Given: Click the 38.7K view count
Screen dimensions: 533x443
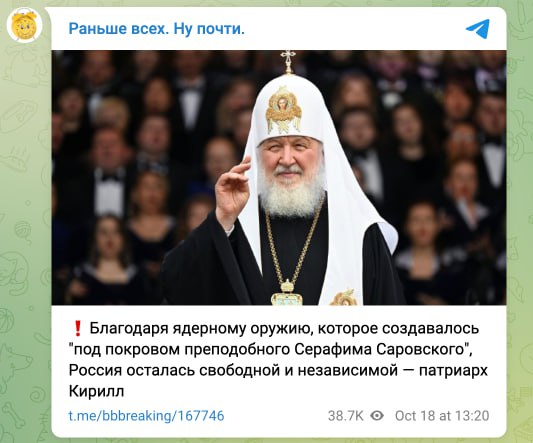Looking at the screenshot, I should 346,415.
